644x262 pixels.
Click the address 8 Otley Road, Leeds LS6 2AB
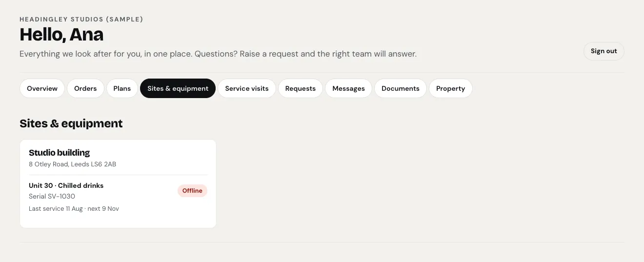73,164
